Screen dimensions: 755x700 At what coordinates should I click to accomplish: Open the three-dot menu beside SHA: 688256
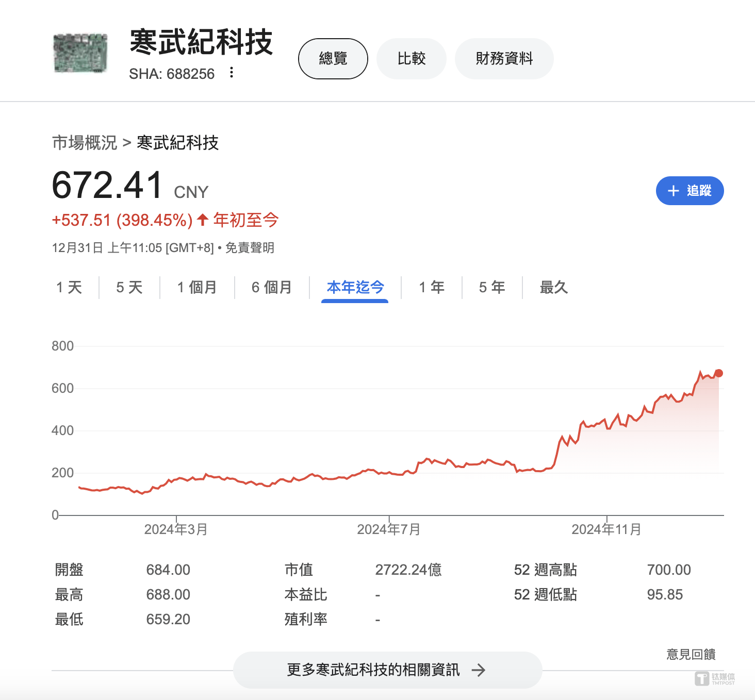232,73
